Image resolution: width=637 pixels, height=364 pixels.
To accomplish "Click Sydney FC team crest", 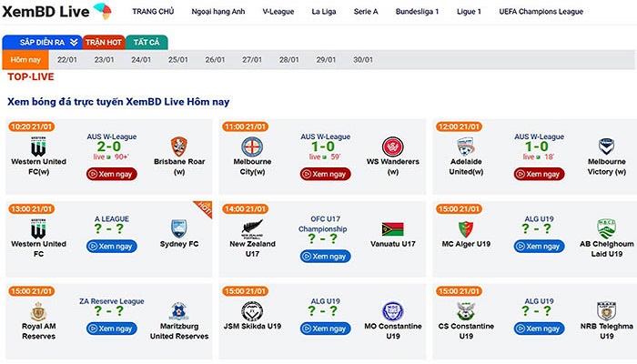I will pos(179,228).
